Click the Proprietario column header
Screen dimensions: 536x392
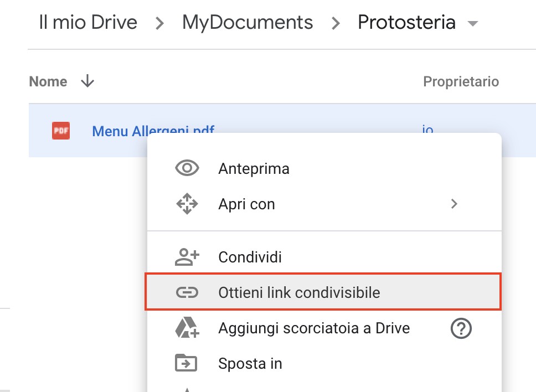461,82
